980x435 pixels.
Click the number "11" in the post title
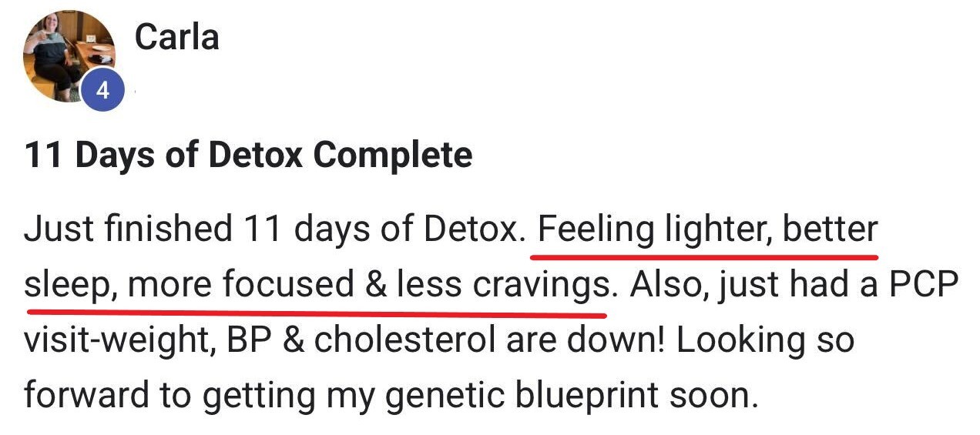pos(39,155)
